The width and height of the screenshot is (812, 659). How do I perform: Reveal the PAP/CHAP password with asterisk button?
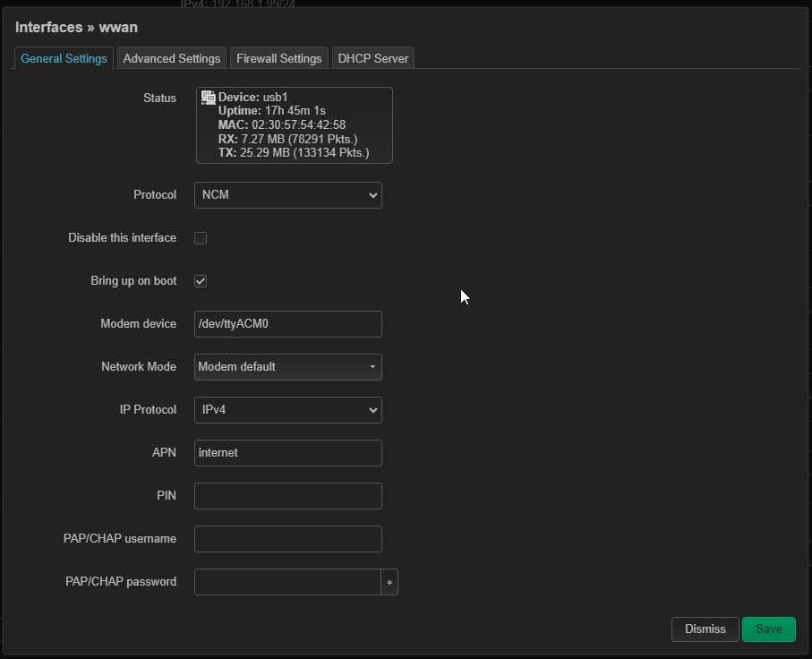(389, 582)
